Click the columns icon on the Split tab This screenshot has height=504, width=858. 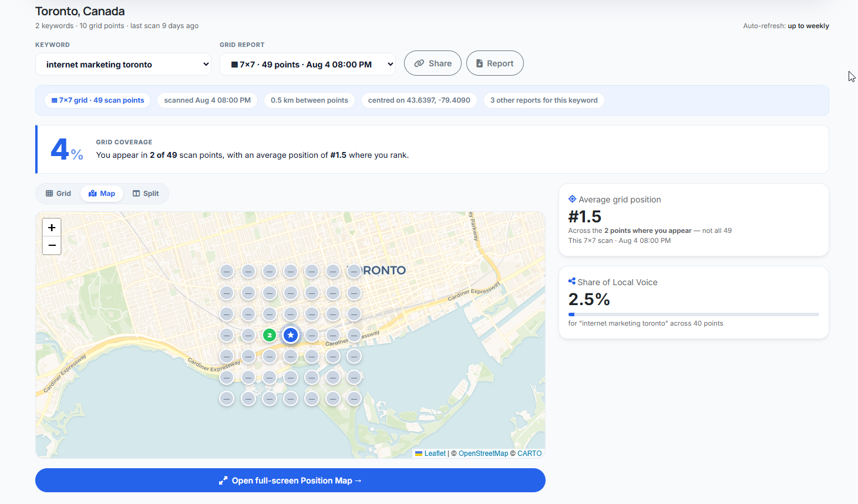pos(136,194)
